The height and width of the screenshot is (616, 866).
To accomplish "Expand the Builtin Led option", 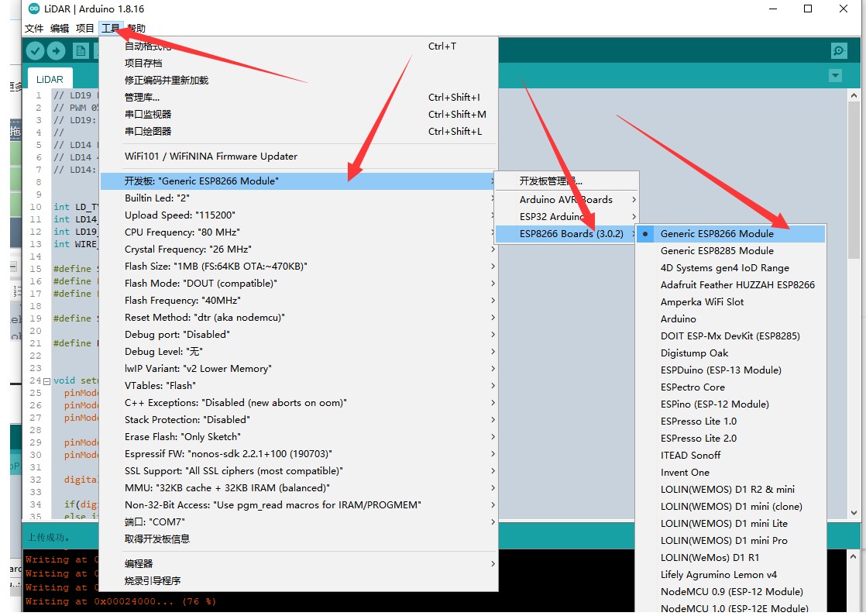I will pos(299,198).
